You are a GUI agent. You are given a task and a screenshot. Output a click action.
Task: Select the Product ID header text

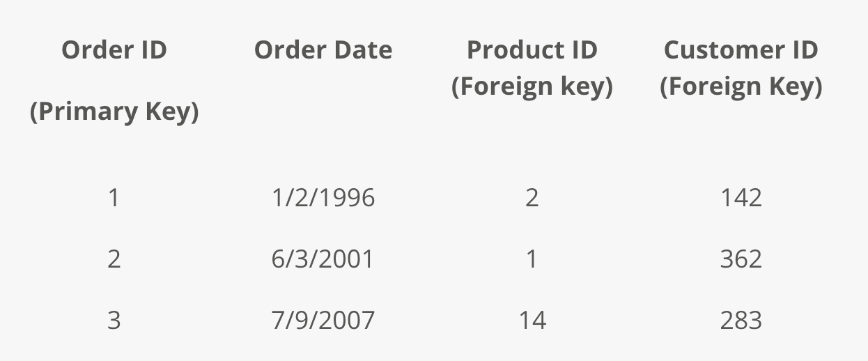click(532, 50)
